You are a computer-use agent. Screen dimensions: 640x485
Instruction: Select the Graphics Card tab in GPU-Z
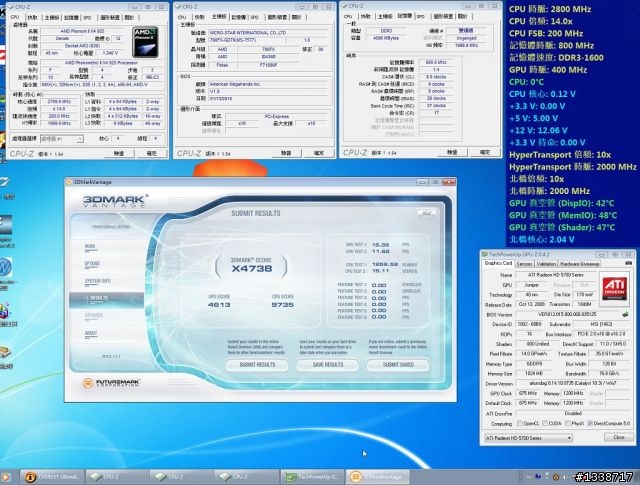click(498, 263)
